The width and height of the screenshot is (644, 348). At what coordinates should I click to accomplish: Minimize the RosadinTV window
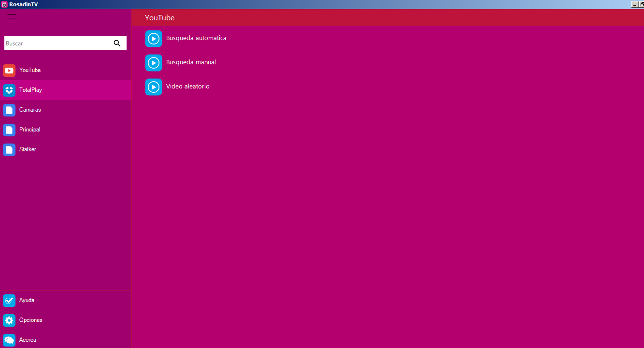[x=635, y=4]
